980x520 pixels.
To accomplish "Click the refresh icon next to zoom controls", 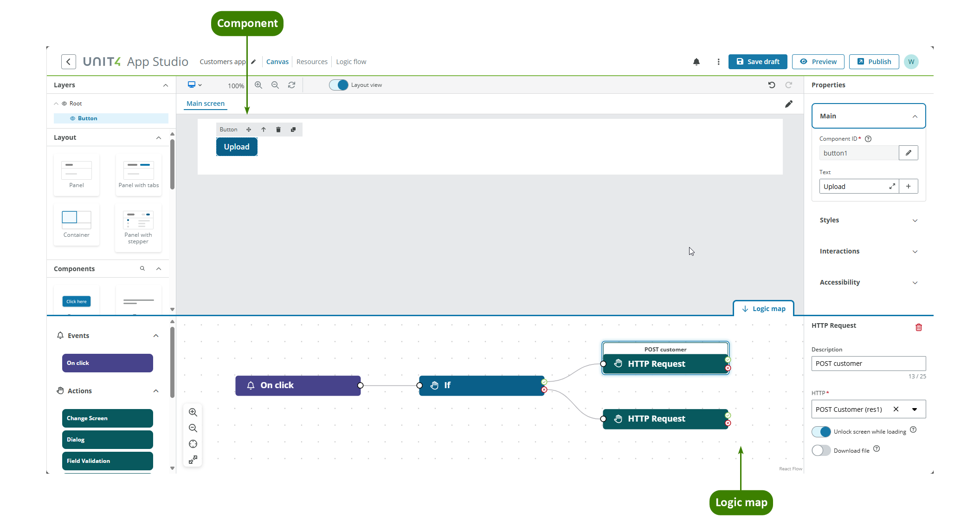I will (291, 85).
